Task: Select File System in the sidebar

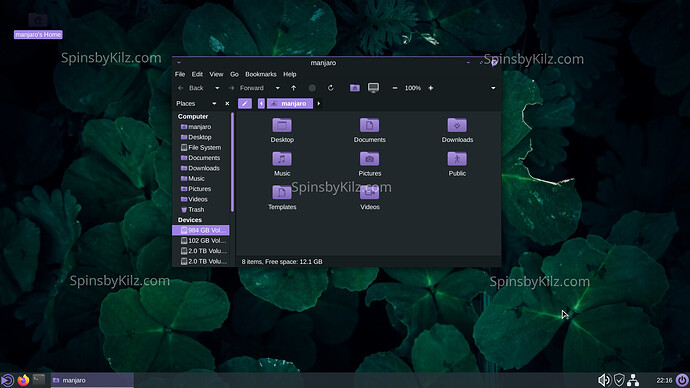Action: point(201,147)
